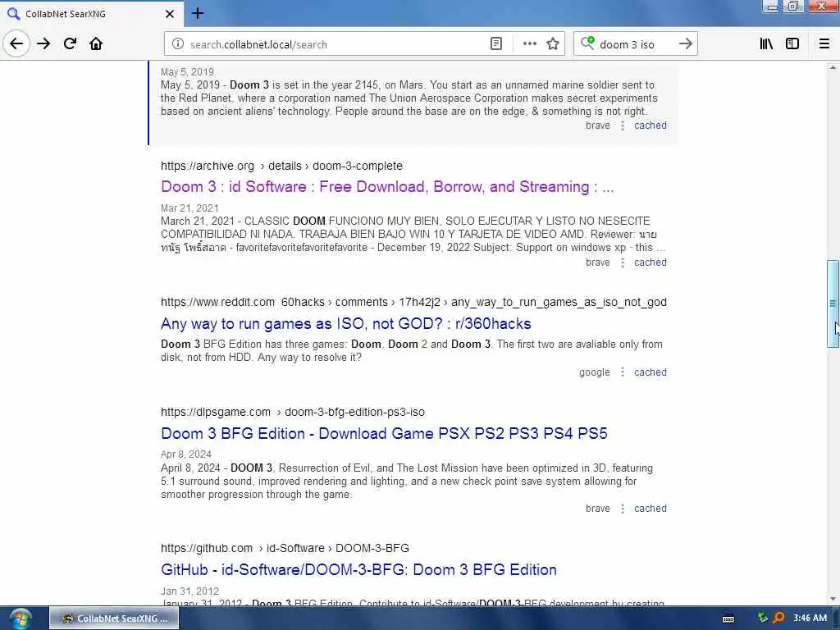Image resolution: width=840 pixels, height=630 pixels.
Task: Click https://archive.org URL text
Action: [x=208, y=166]
